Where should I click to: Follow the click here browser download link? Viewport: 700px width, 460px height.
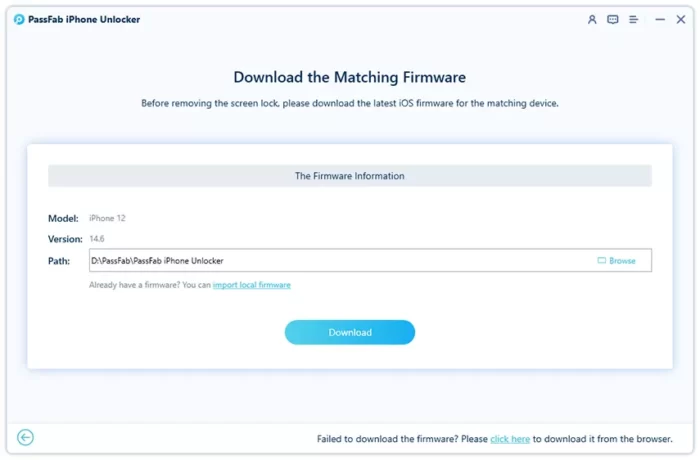point(510,439)
